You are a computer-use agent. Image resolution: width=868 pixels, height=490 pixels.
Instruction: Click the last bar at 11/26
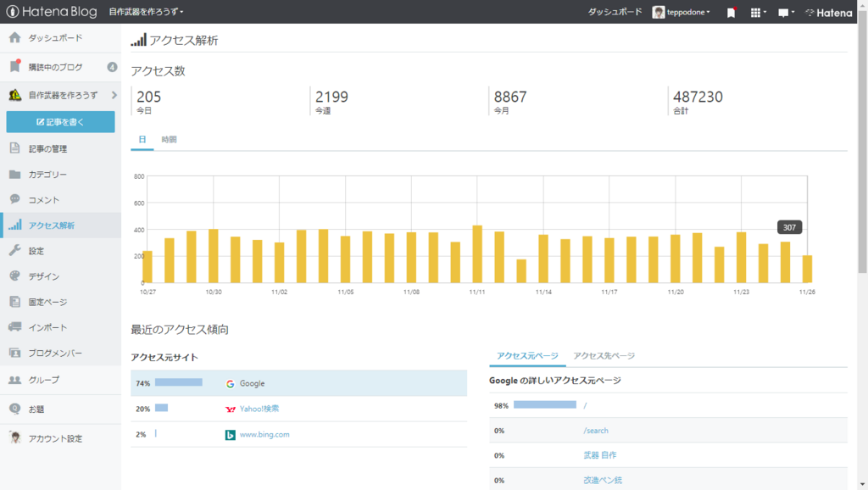tap(807, 269)
